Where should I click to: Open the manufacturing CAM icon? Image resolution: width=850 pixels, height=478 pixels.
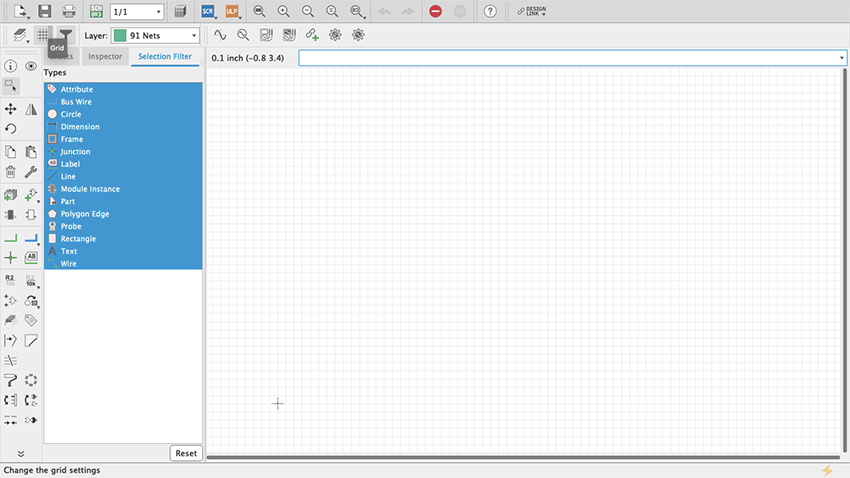[181, 11]
